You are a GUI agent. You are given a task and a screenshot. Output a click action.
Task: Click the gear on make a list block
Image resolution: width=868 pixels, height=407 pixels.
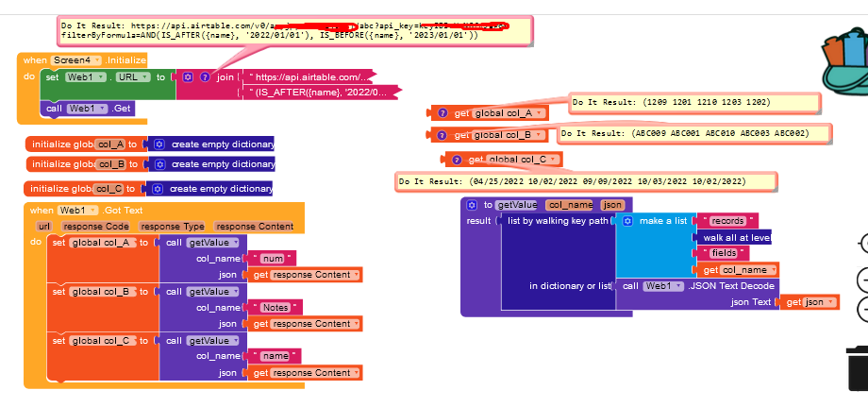coord(628,220)
